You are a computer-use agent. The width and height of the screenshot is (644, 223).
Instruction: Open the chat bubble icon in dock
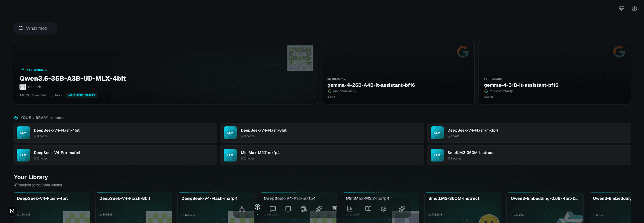(273, 209)
